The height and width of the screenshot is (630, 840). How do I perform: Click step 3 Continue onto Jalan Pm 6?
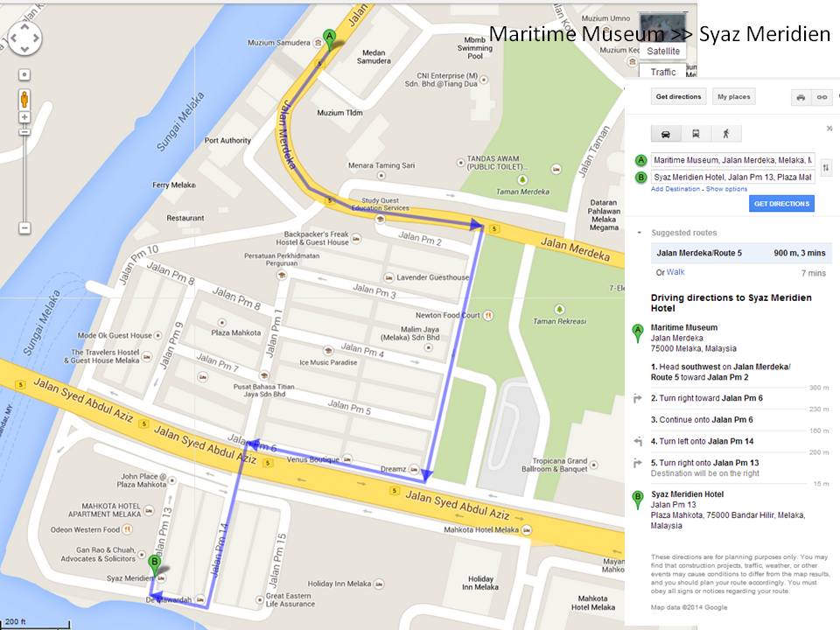[702, 420]
